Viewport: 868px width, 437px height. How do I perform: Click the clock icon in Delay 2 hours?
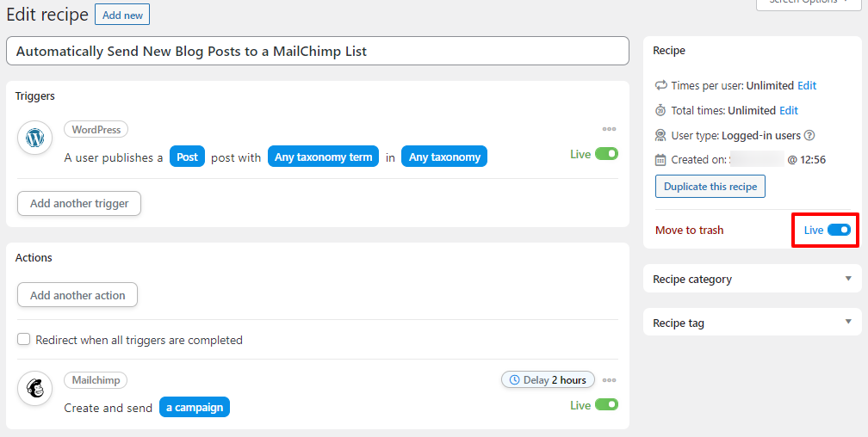pos(515,380)
